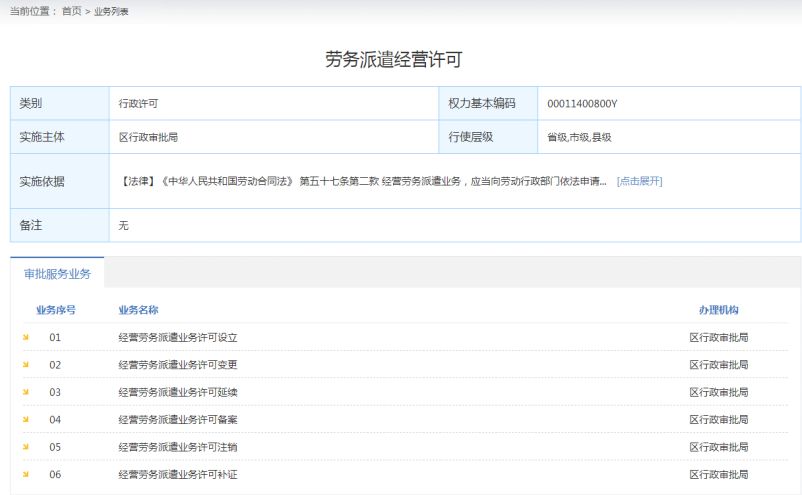Click serial number 03
This screenshot has width=802, height=495.
(x=55, y=392)
